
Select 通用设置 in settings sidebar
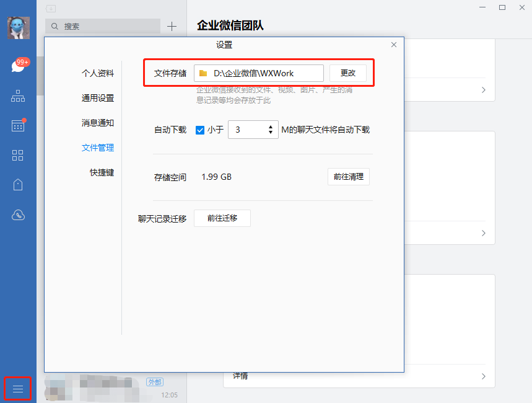pos(98,98)
